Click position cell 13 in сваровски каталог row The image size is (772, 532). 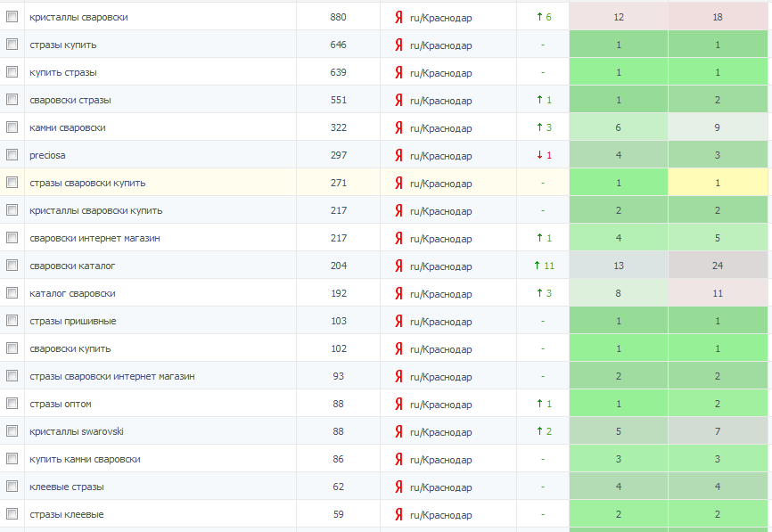pos(619,266)
